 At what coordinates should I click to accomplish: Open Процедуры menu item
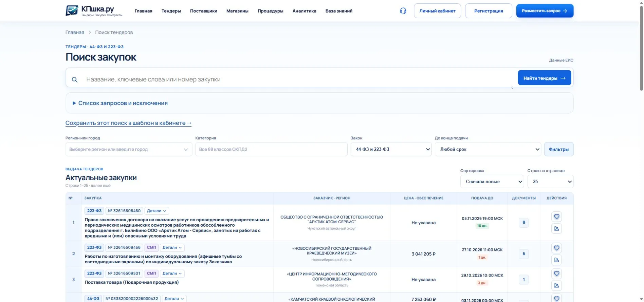click(271, 11)
